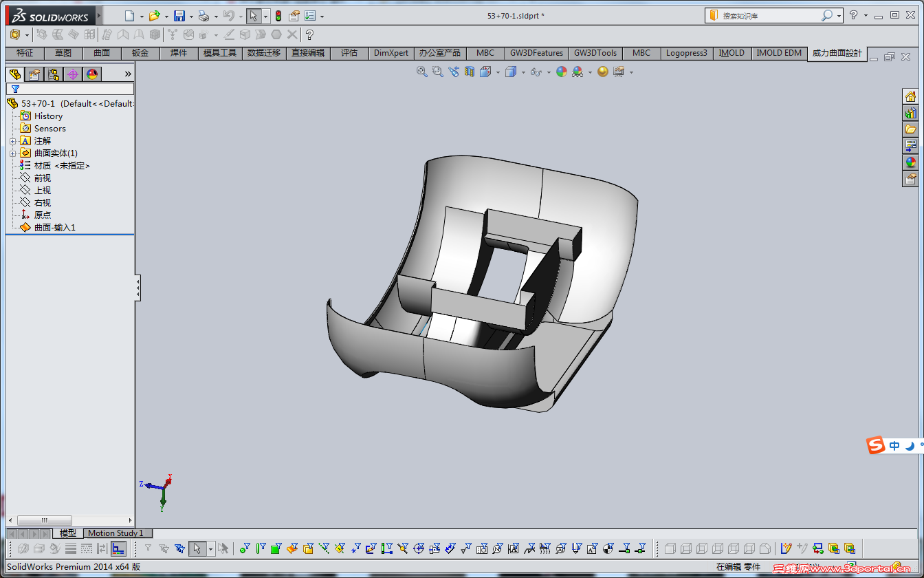Click the New document icon
This screenshot has width=924, height=578.
pyautogui.click(x=130, y=16)
